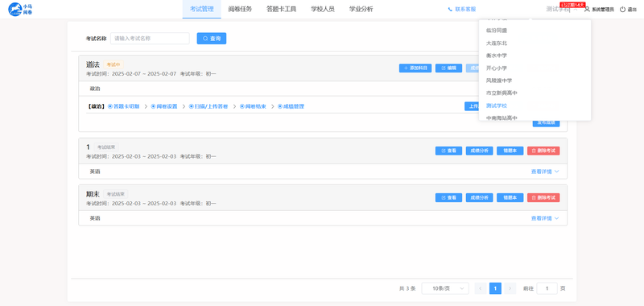Image resolution: width=644 pixels, height=306 pixels.
Task: Click 添加科目 for the 道法 exam
Action: 415,68
